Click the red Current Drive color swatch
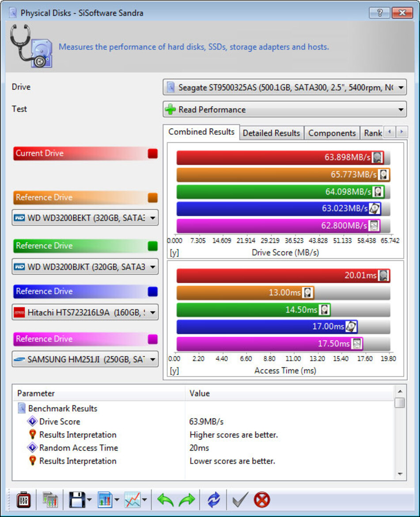This screenshot has height=517, width=420. coord(152,154)
